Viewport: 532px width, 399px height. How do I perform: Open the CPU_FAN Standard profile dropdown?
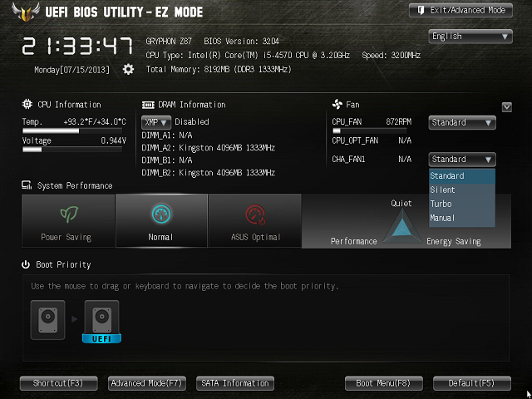pyautogui.click(x=462, y=122)
